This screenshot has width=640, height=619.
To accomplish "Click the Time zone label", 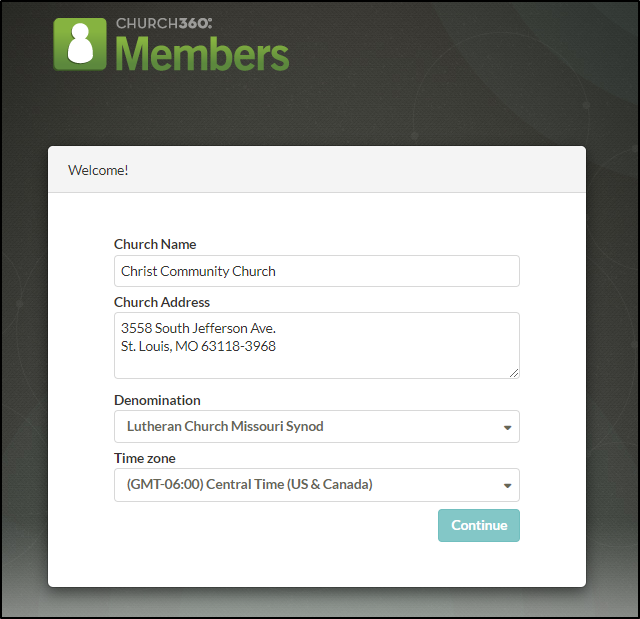I will tap(145, 458).
